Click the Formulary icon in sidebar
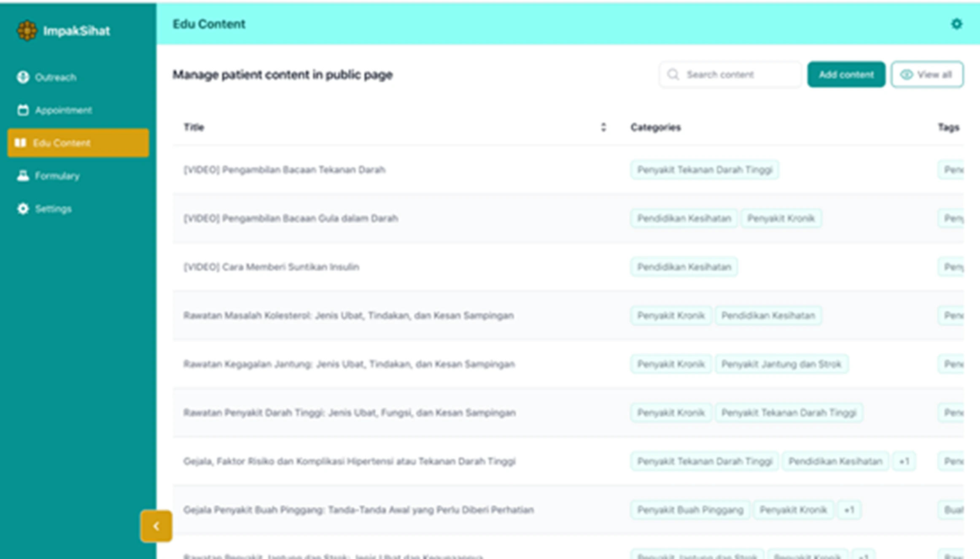 point(23,176)
